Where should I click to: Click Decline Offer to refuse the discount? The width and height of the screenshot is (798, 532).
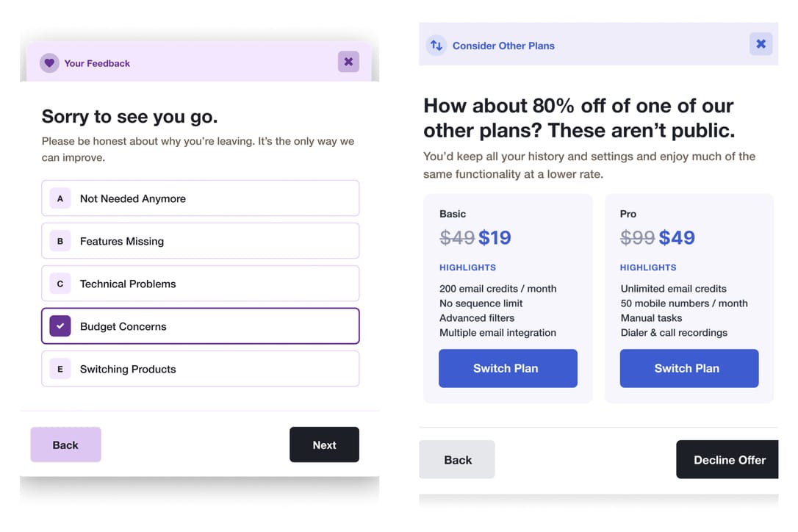click(727, 459)
